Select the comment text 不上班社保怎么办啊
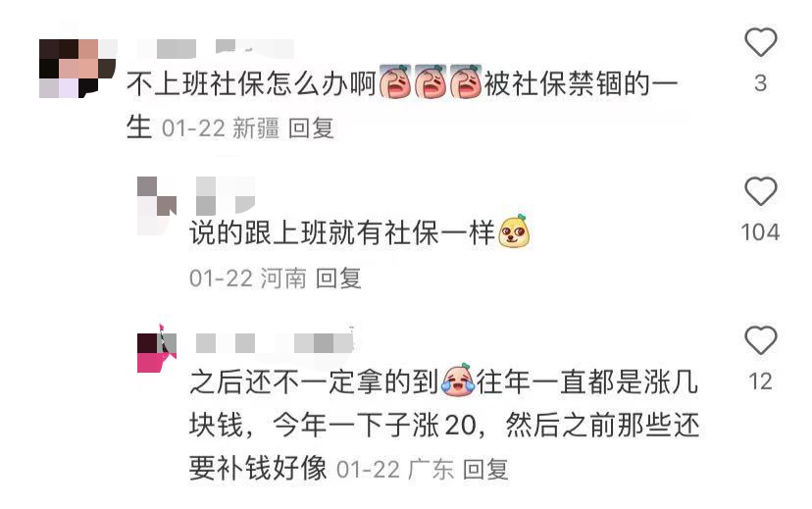Viewport: 812px width, 509px height. 251,84
